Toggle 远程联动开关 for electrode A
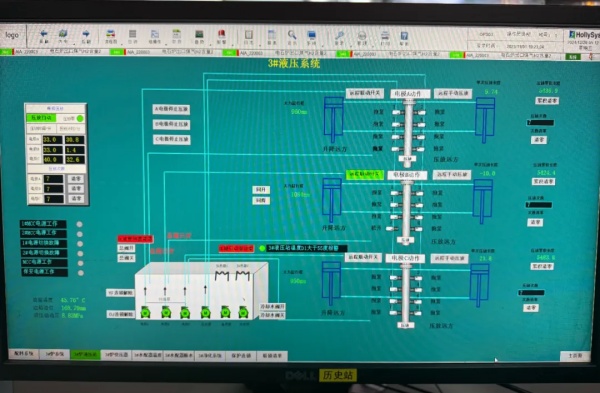The width and height of the screenshot is (600, 393). tap(365, 93)
